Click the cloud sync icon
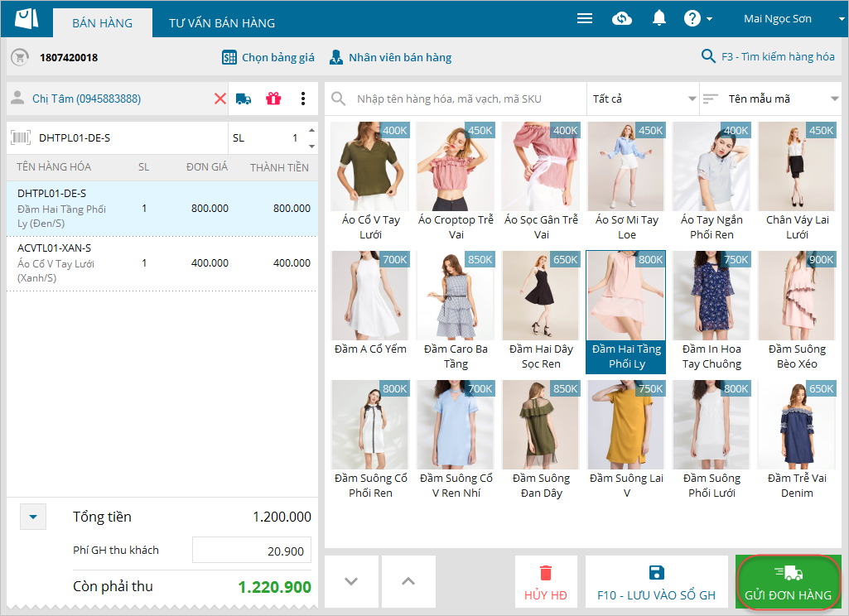 coord(622,18)
